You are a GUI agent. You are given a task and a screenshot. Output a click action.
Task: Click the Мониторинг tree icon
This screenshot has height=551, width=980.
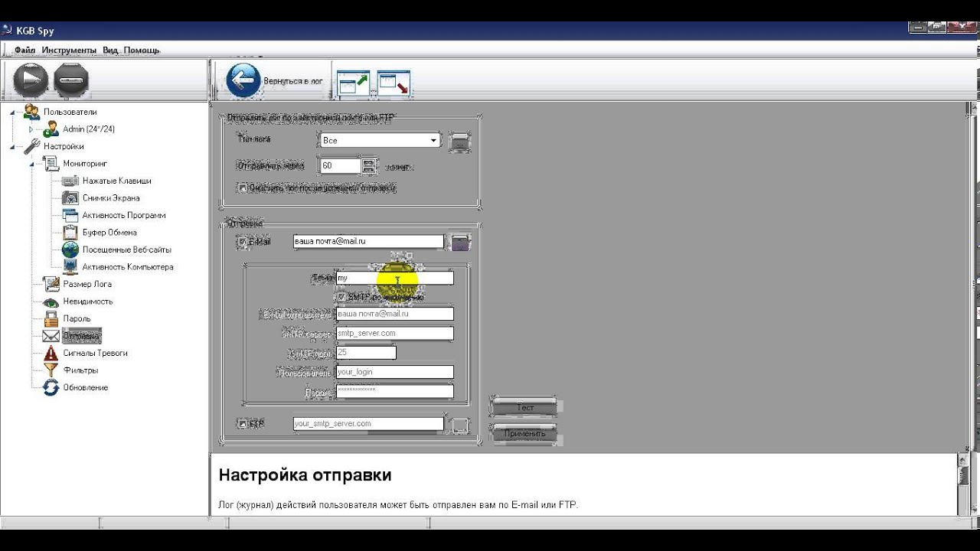tap(51, 164)
